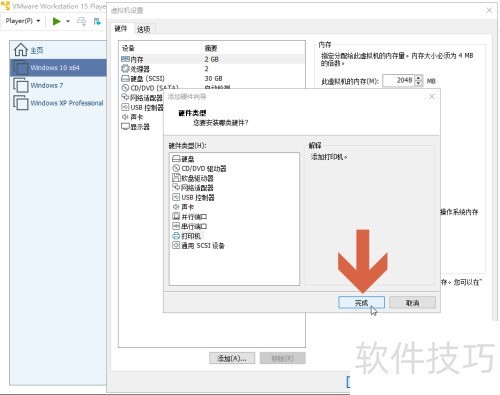The image size is (500, 395).
Task: Switch to the 选项 tab
Action: 143,29
